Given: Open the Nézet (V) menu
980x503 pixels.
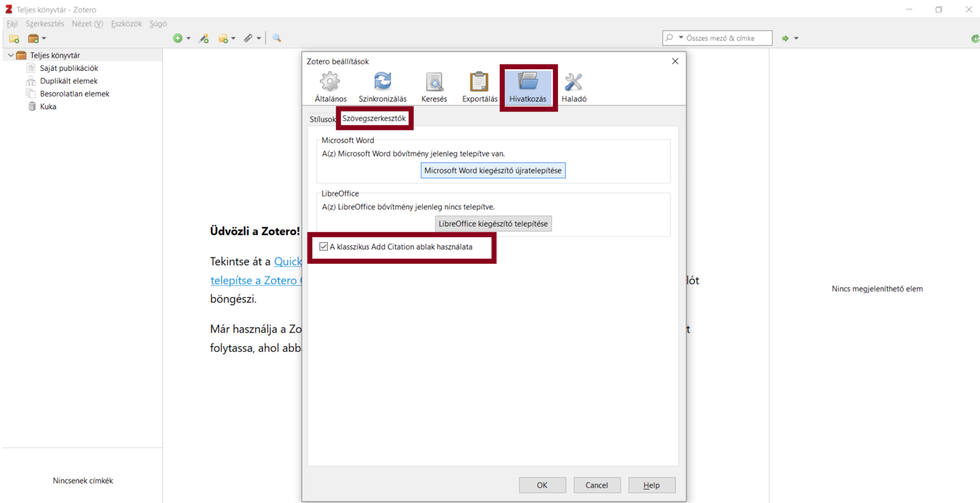Looking at the screenshot, I should pyautogui.click(x=88, y=24).
